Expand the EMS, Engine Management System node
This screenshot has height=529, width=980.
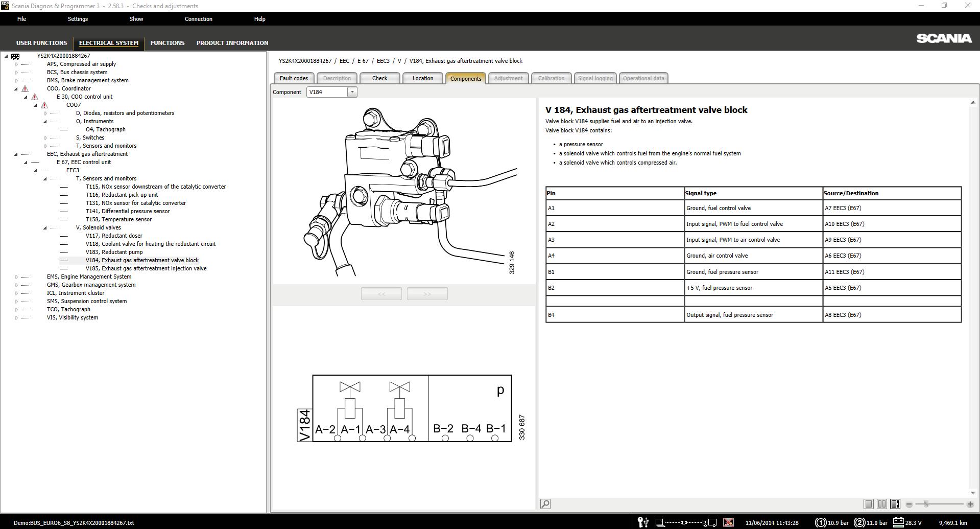tap(16, 277)
